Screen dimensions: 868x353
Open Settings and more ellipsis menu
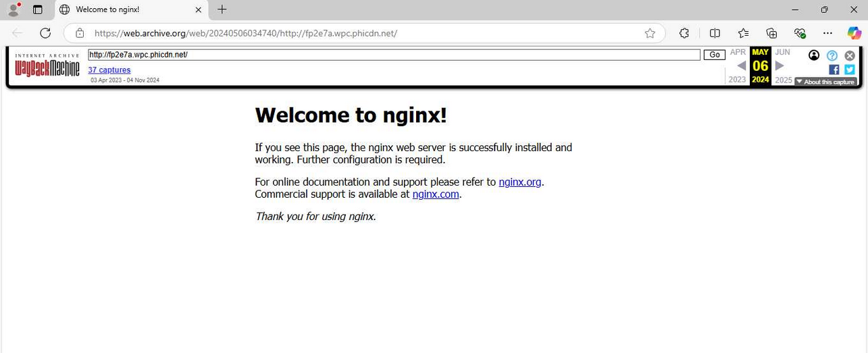coord(827,33)
